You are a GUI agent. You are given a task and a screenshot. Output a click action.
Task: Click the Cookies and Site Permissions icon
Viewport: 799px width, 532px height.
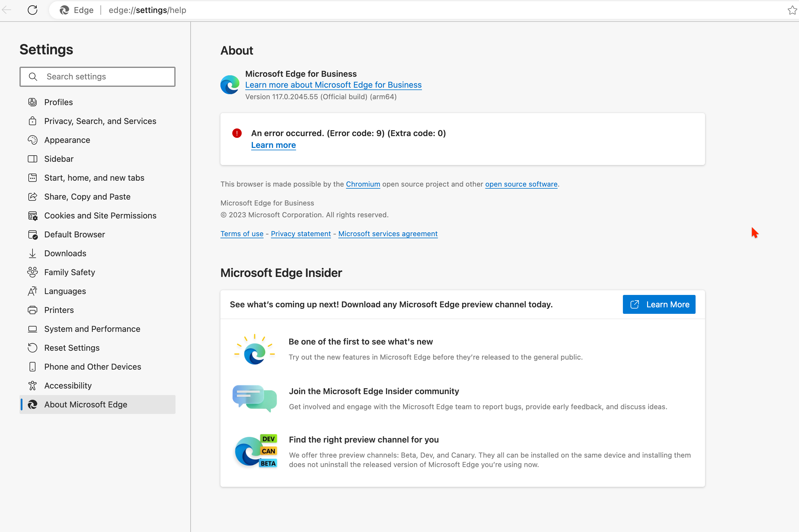click(32, 216)
